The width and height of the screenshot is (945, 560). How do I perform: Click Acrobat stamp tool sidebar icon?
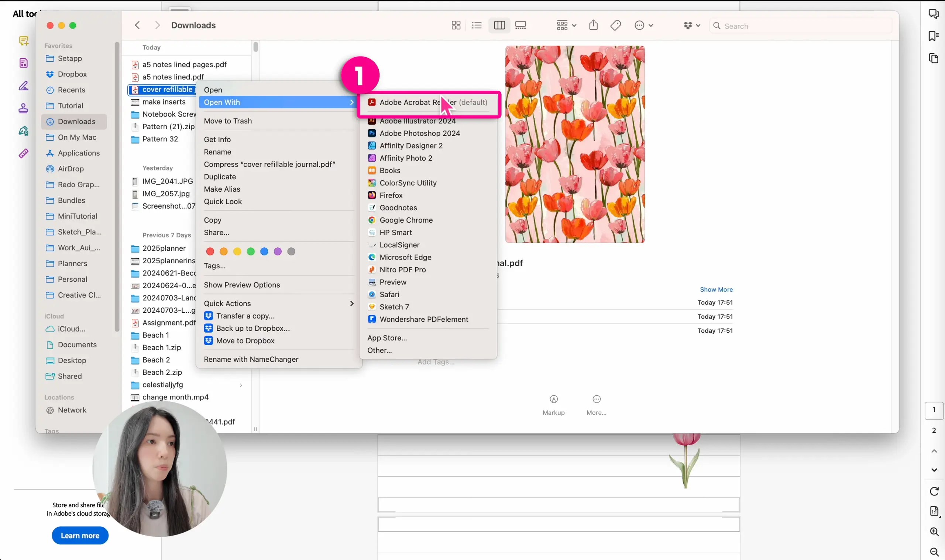(x=23, y=108)
